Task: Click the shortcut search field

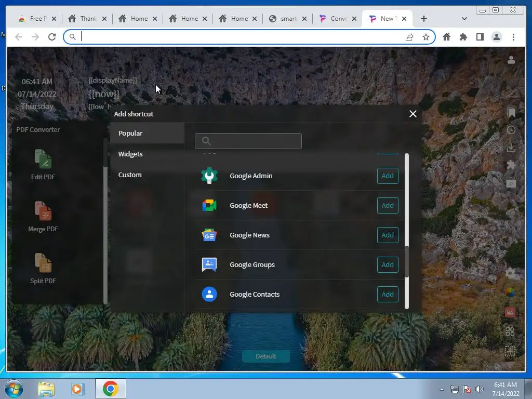Action: pos(248,141)
